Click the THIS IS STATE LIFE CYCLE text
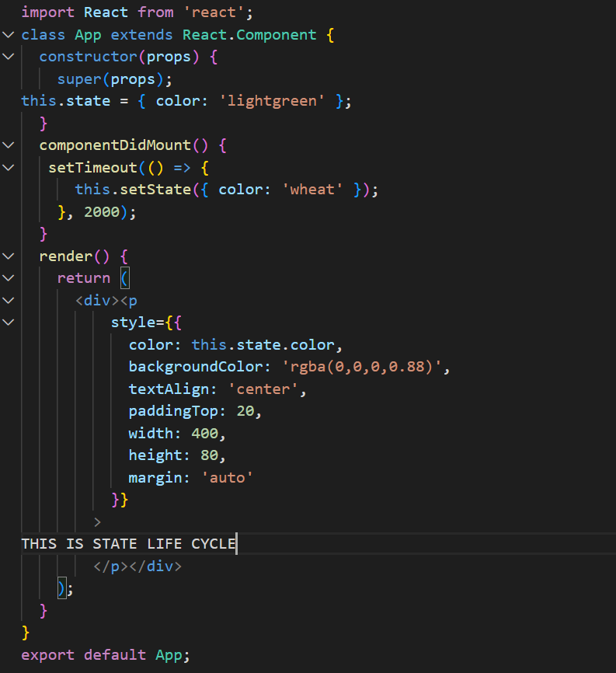Image resolution: width=616 pixels, height=673 pixels. (129, 544)
